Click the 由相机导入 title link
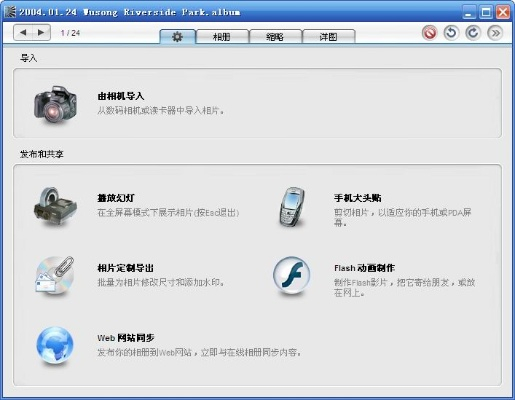Image resolution: width=515 pixels, height=400 pixels. coord(121,96)
